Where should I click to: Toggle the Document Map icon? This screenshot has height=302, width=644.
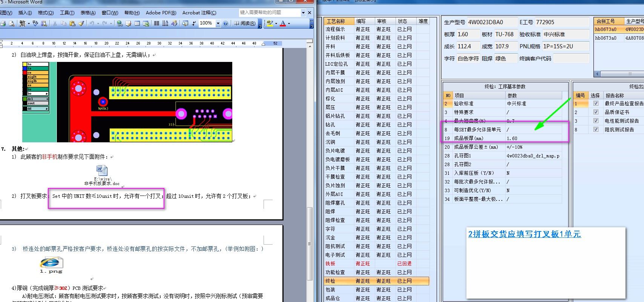coord(185,23)
